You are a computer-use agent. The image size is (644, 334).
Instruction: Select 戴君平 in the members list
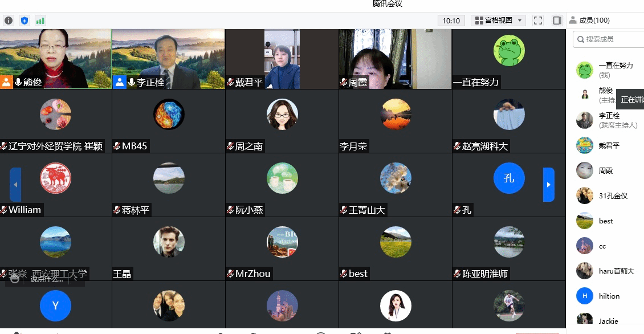(608, 145)
